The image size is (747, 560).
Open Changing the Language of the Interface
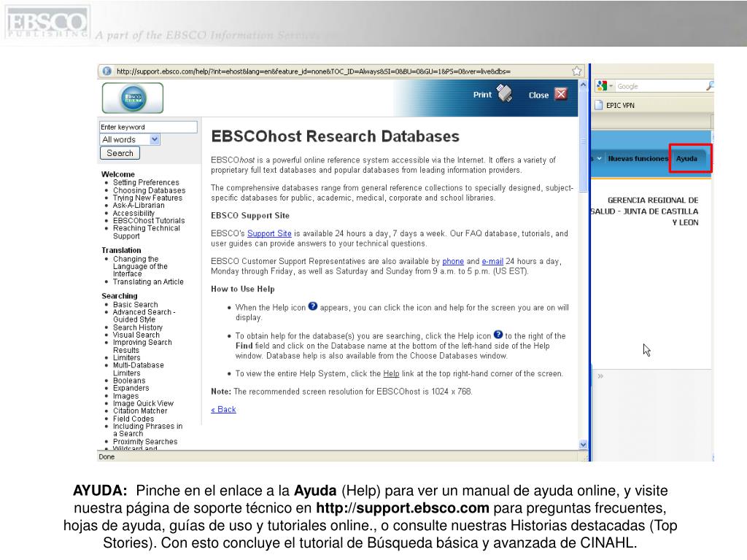pyautogui.click(x=140, y=266)
